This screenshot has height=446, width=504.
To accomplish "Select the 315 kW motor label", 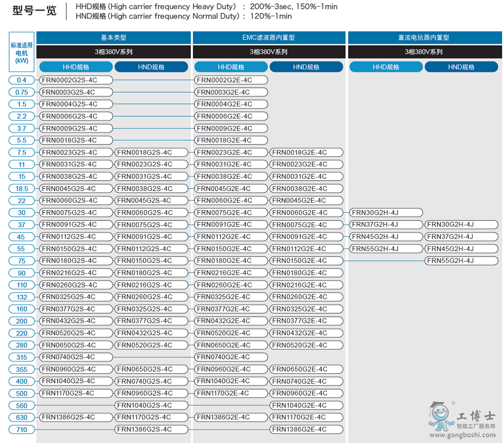I will pos(22,357).
